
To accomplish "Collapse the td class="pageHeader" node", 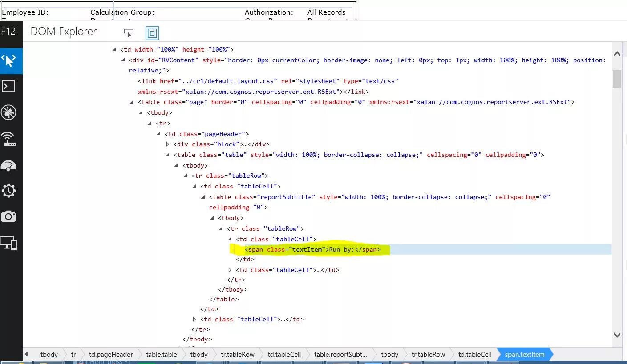I will (159, 134).
